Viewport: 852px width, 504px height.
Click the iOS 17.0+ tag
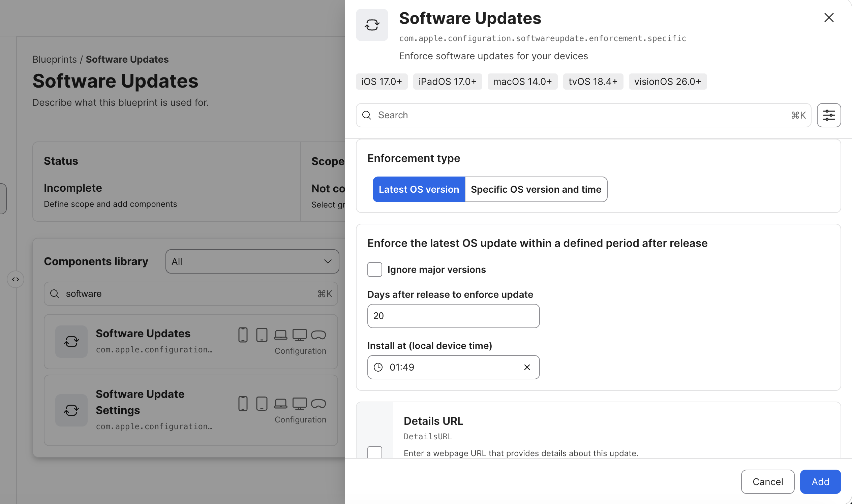(382, 82)
